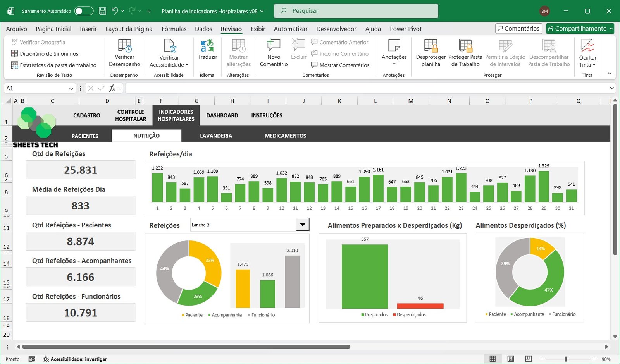Viewport: 620px width, 364px height.
Task: Open the Lanche (t) meal dropdown
Action: point(303,225)
